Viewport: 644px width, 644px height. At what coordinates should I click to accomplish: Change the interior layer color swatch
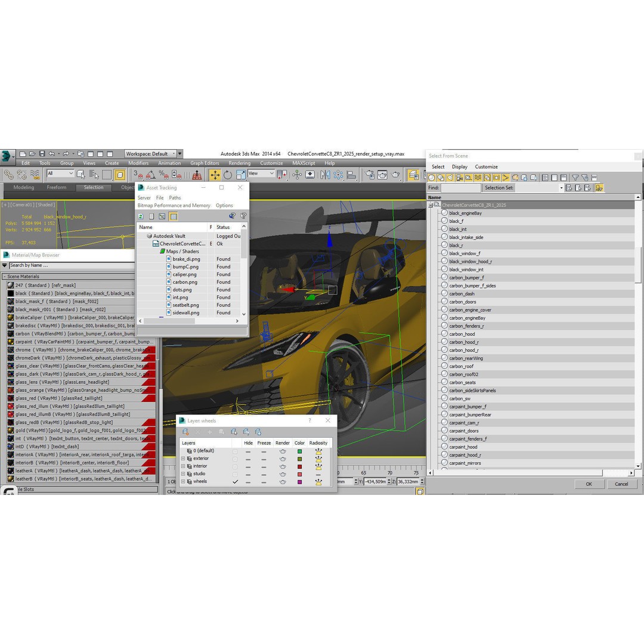300,466
